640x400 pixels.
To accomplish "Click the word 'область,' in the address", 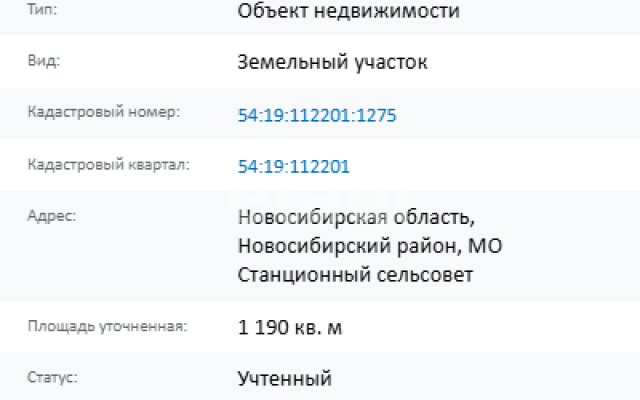I will pos(434,217).
